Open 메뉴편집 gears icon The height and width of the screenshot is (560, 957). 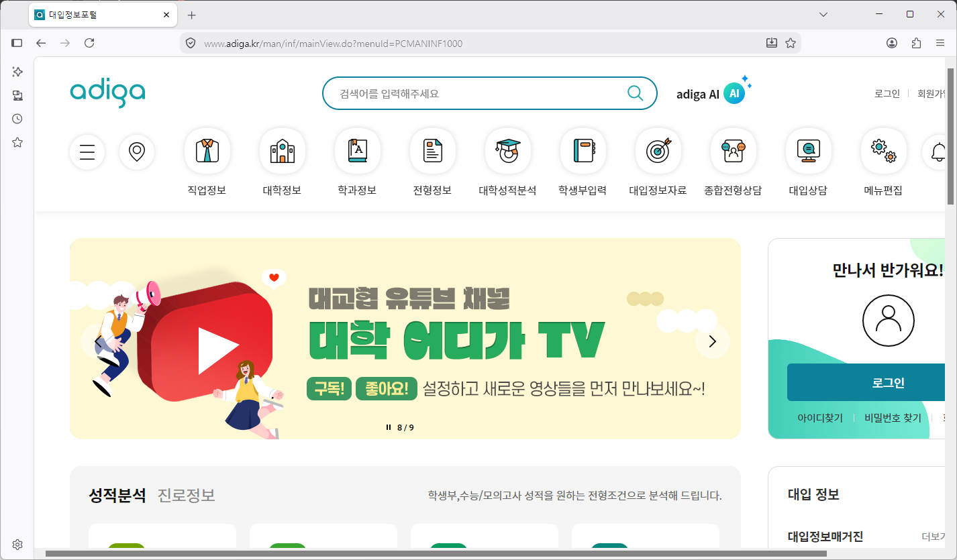(x=884, y=151)
